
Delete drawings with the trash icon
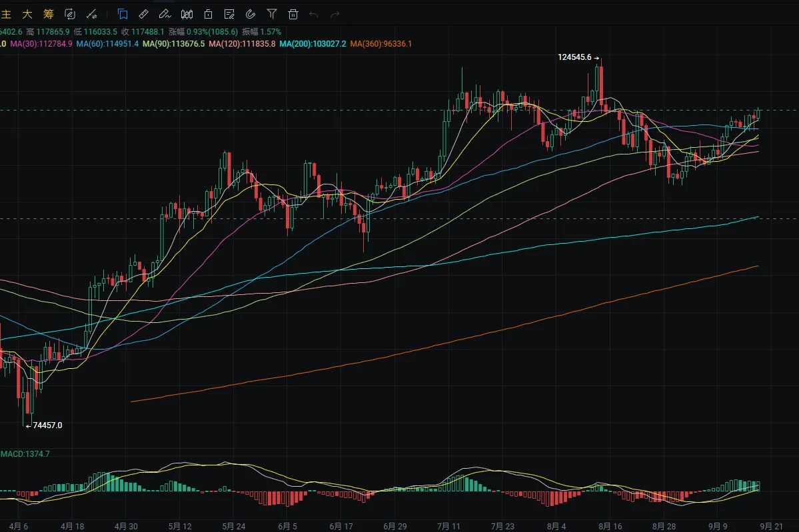(293, 13)
